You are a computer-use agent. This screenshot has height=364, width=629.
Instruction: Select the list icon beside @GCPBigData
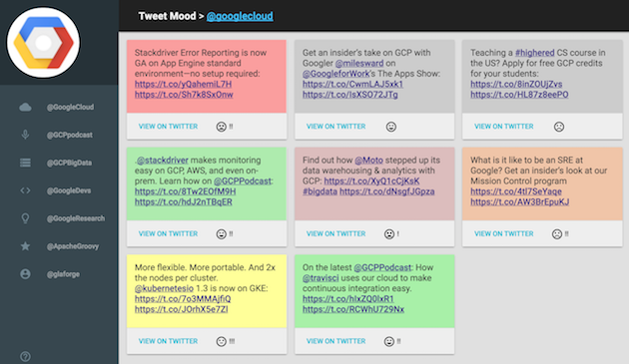coord(25,163)
